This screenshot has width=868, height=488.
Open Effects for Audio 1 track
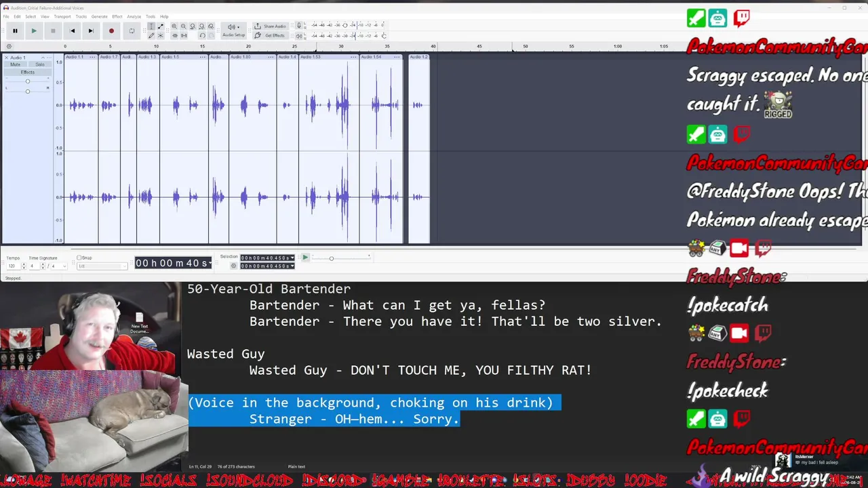(27, 72)
